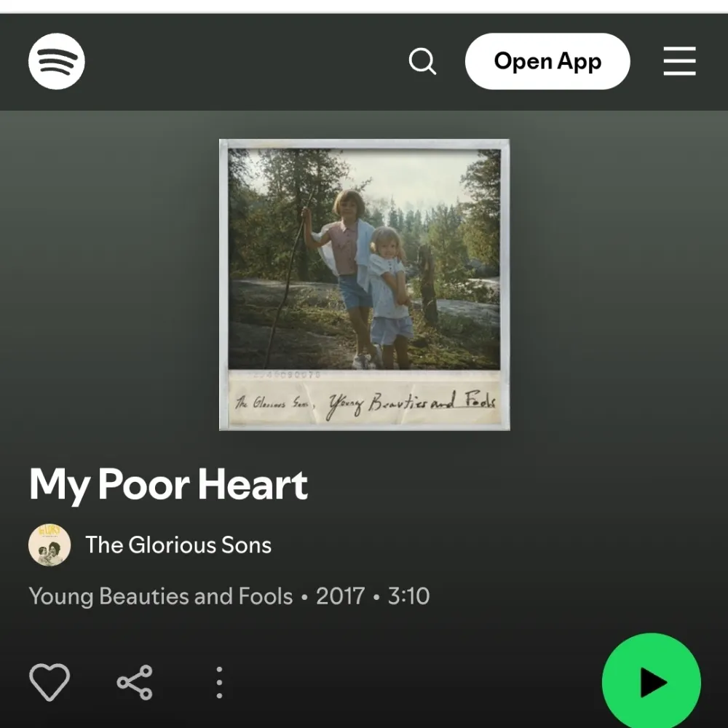Click the tree stump in the cover photo
Screen dimensions: 728x728
(427, 284)
